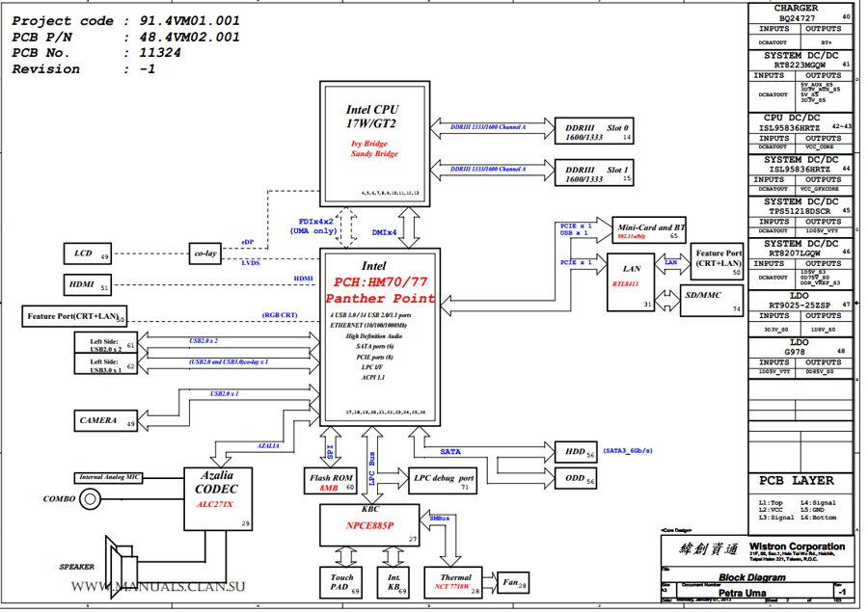
Task: Click the 'FDIx4x2 (UMA only)' label
Action: pyautogui.click(x=313, y=226)
